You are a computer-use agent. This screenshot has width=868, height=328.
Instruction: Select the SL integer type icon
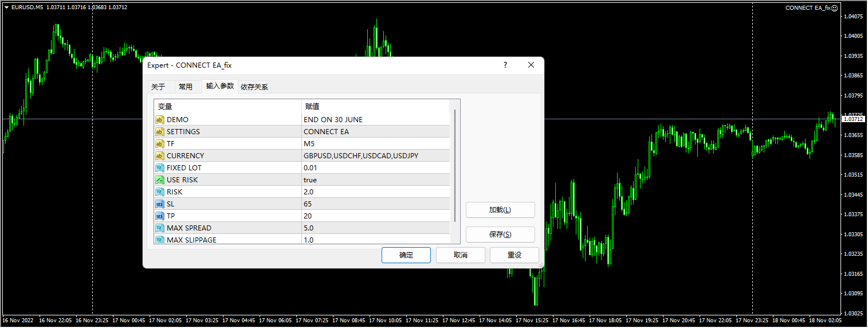pyautogui.click(x=160, y=204)
